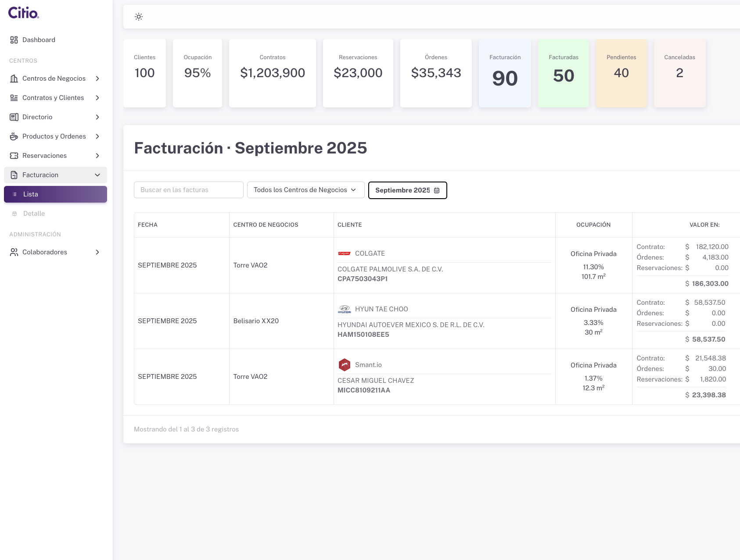Click the green Facturadas card
Image resolution: width=740 pixels, height=560 pixels.
coord(563,73)
